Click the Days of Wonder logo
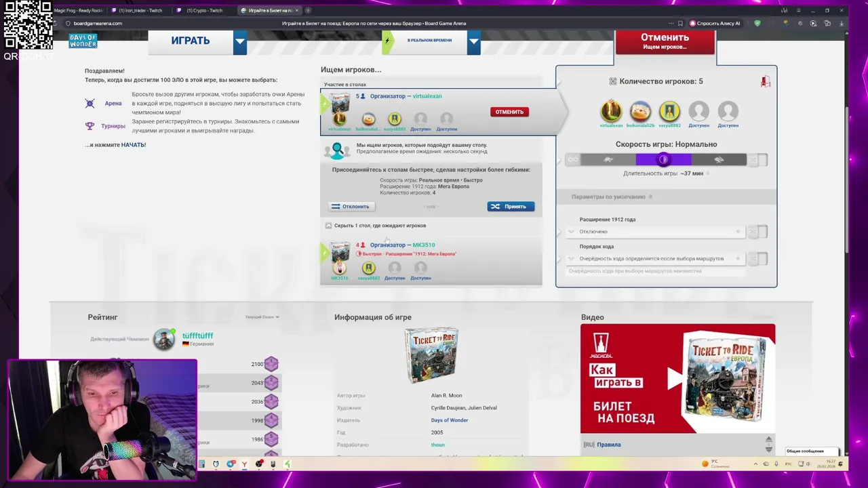Screen dimensions: 868x488 [x=83, y=41]
